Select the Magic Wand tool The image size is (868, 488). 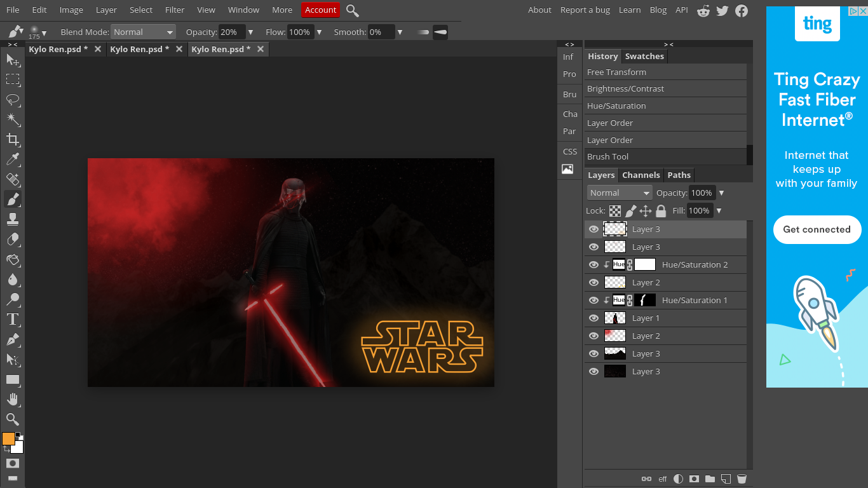[12, 119]
